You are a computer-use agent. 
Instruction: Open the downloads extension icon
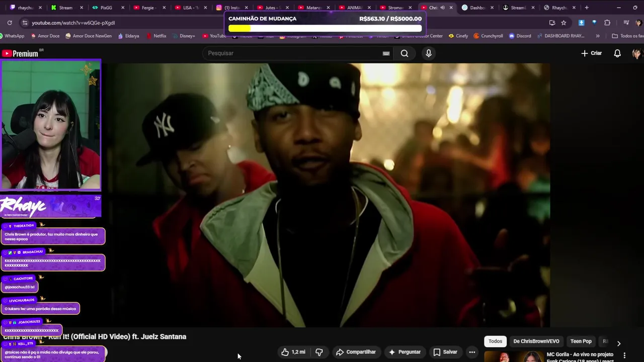coord(581,23)
